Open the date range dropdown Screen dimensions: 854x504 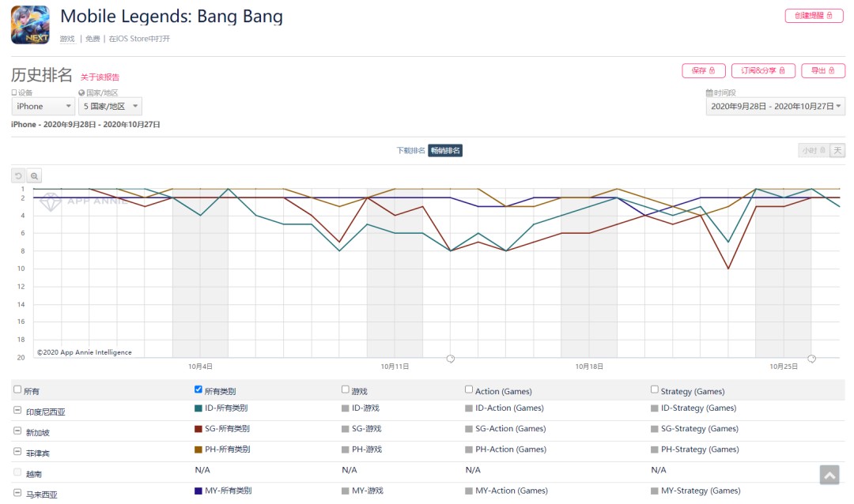click(x=775, y=106)
